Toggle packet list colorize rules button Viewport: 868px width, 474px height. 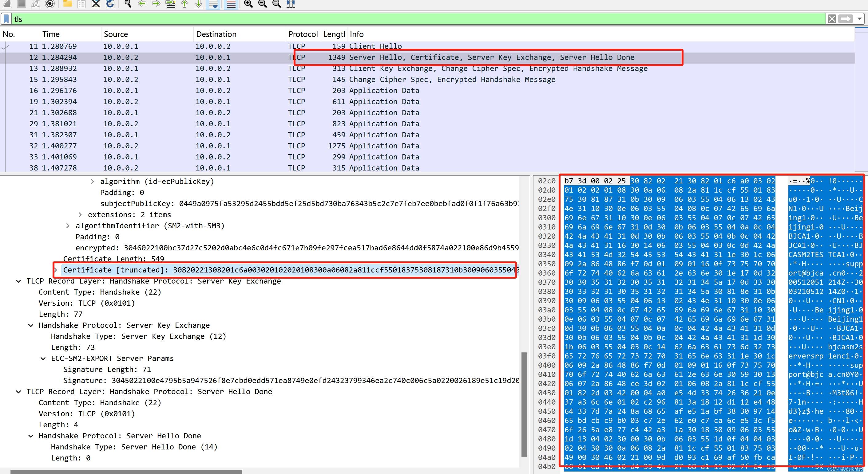231,4
